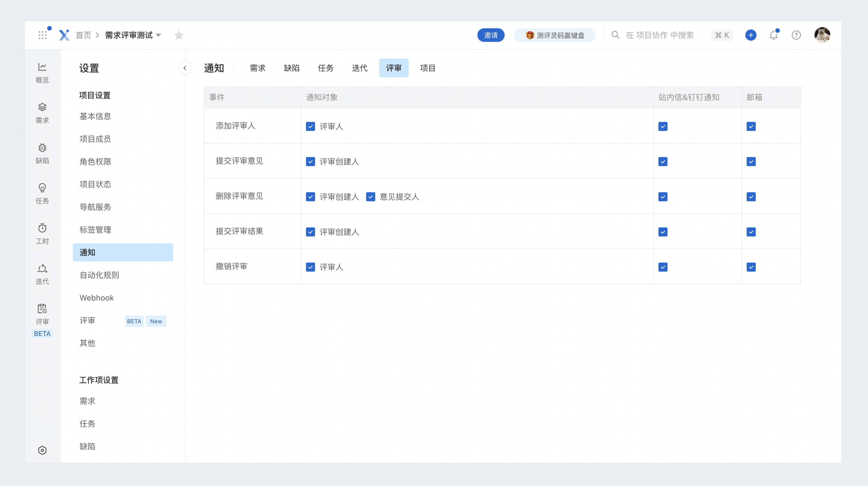868x486 pixels.
Task: Select the 评审 notification tab
Action: (x=394, y=68)
